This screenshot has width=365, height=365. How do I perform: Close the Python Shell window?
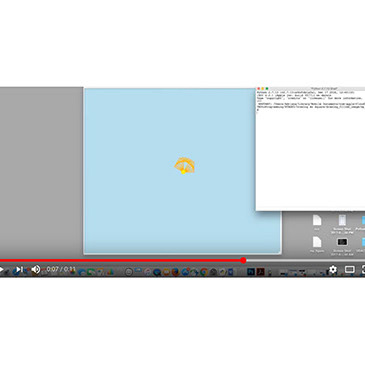(x=259, y=89)
